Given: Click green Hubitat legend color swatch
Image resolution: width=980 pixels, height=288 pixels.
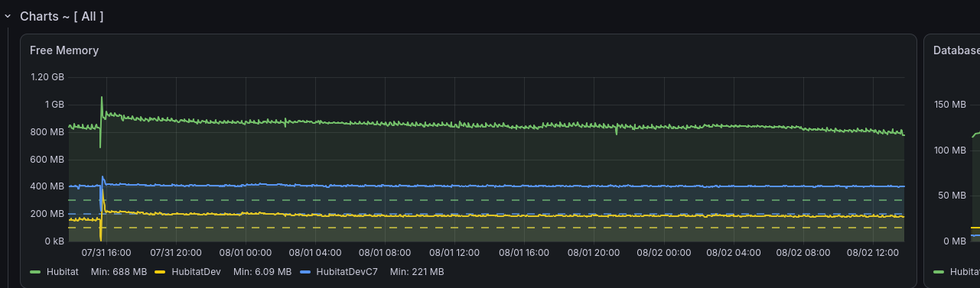Looking at the screenshot, I should [x=36, y=272].
